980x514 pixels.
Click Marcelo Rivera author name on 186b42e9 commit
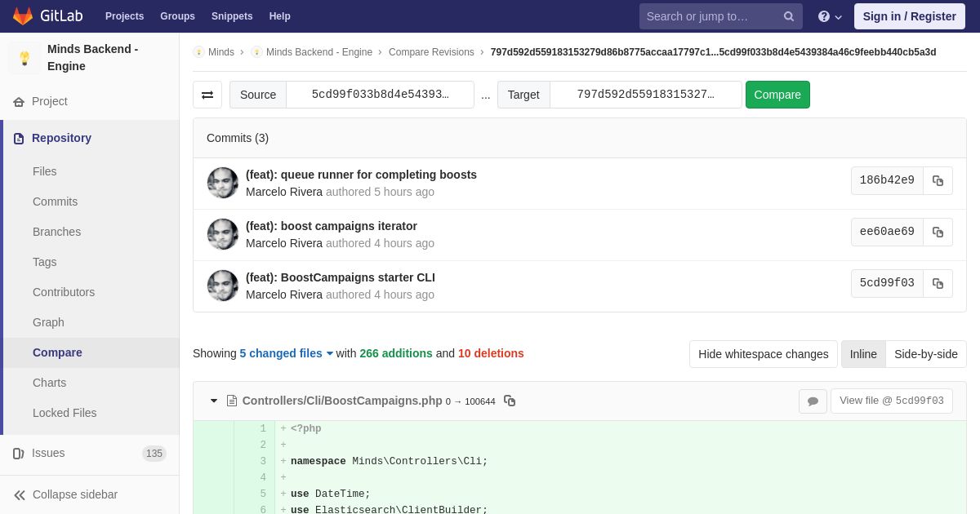284,192
